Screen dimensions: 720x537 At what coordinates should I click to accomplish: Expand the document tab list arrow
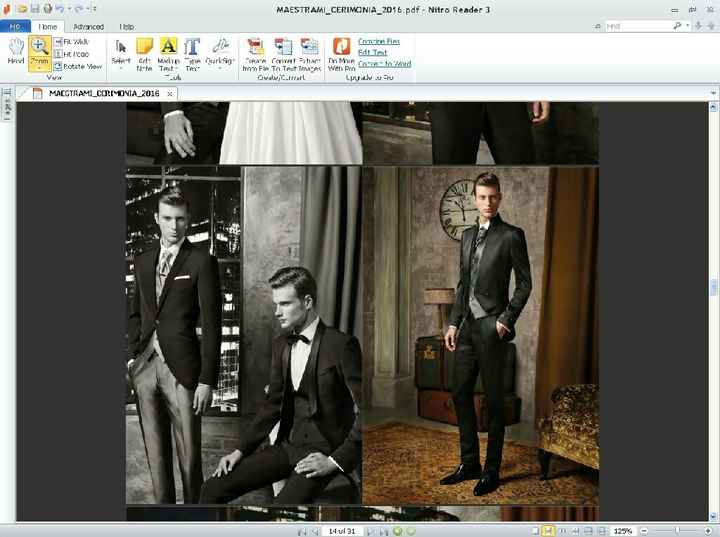(x=712, y=93)
